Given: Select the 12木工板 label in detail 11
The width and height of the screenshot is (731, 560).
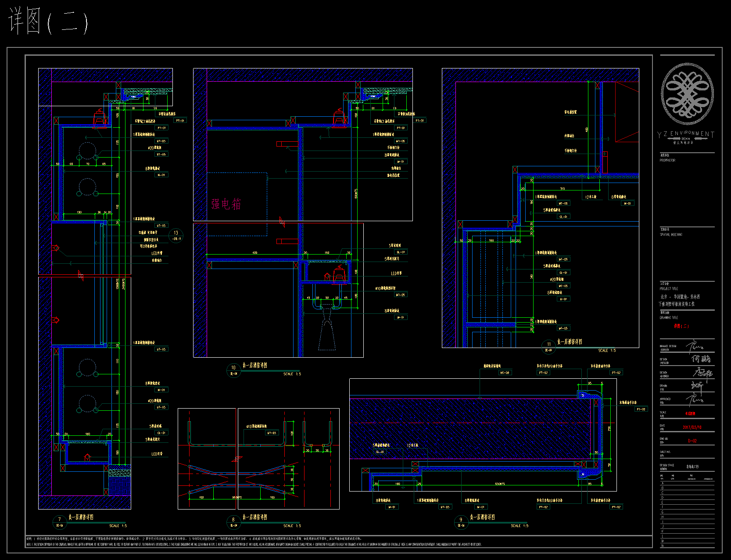Looking at the screenshot, I should click(x=591, y=197).
